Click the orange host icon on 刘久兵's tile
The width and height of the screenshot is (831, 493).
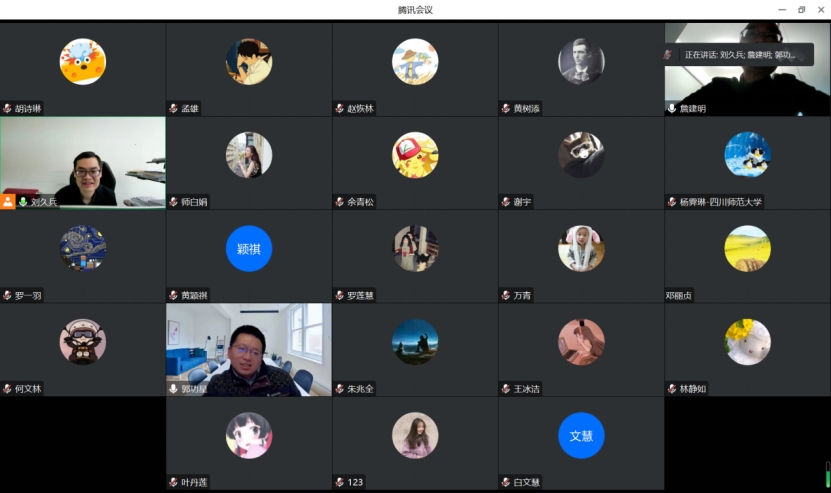click(8, 202)
